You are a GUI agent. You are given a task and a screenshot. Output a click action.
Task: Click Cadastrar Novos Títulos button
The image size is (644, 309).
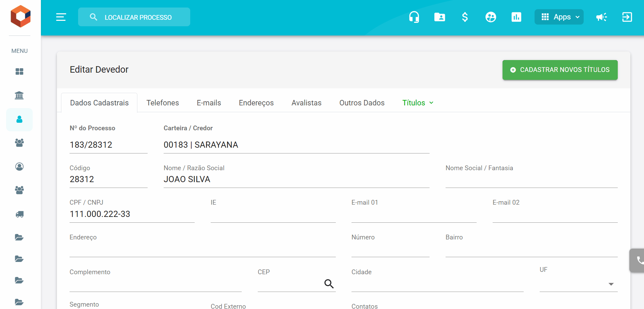[x=560, y=70]
